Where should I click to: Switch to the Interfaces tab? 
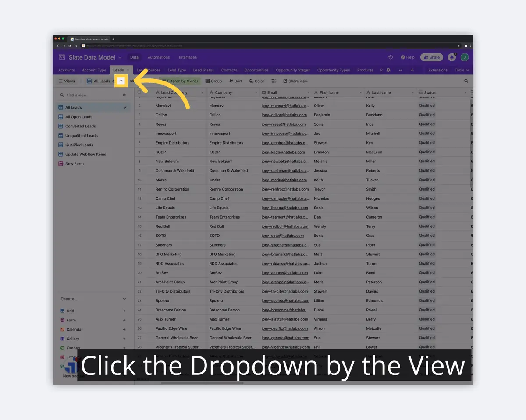tap(188, 57)
